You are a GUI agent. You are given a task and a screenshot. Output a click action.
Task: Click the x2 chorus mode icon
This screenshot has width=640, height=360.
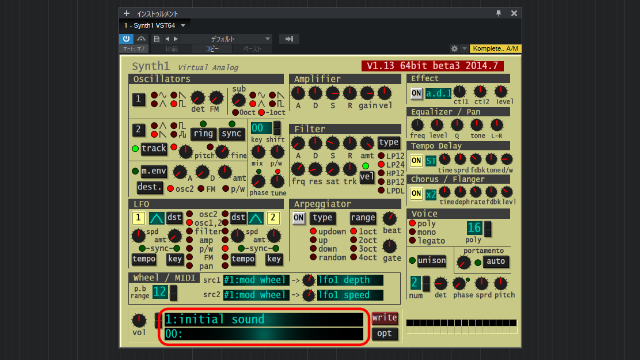(x=431, y=194)
